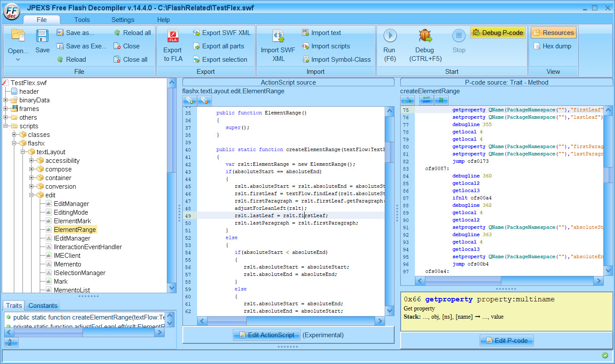Collapse the edit package node

click(x=32, y=195)
